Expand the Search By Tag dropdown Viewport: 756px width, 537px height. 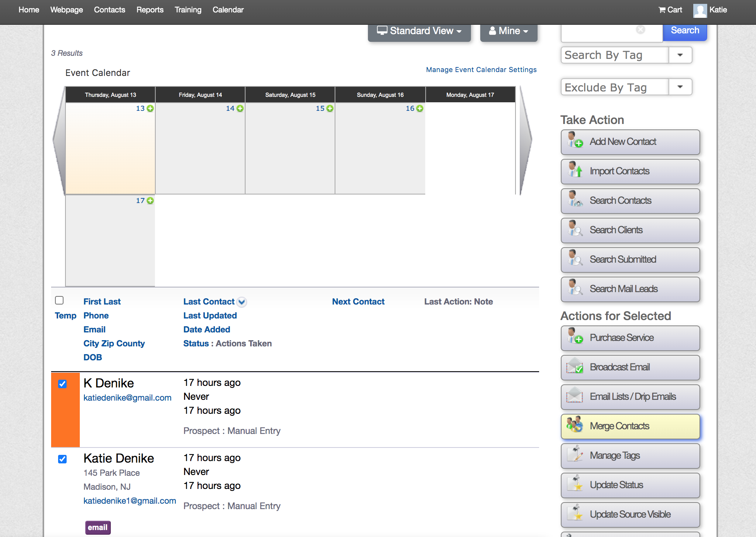680,55
